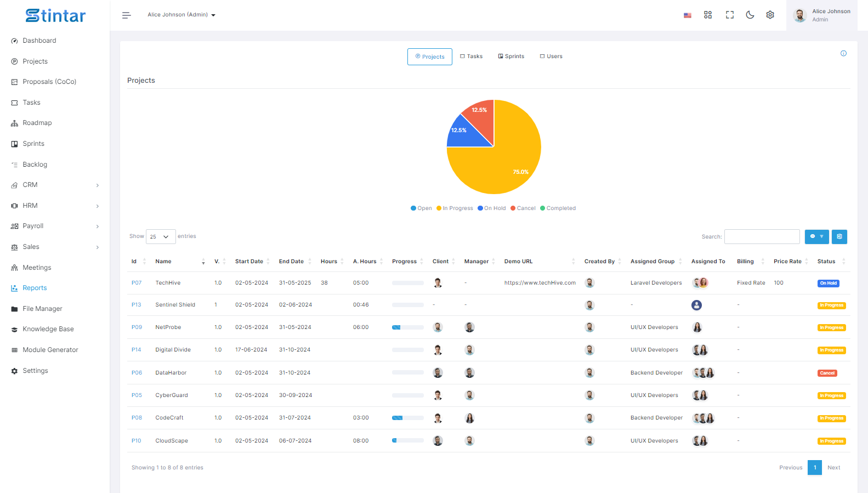Click CodeCraft manager avatar

469,418
